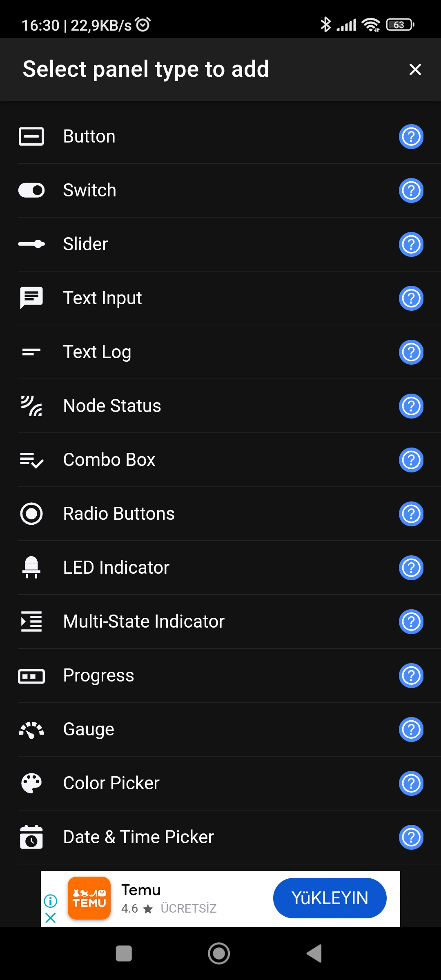This screenshot has height=980, width=441.
Task: Tap the Switch toggle icon
Action: (31, 190)
